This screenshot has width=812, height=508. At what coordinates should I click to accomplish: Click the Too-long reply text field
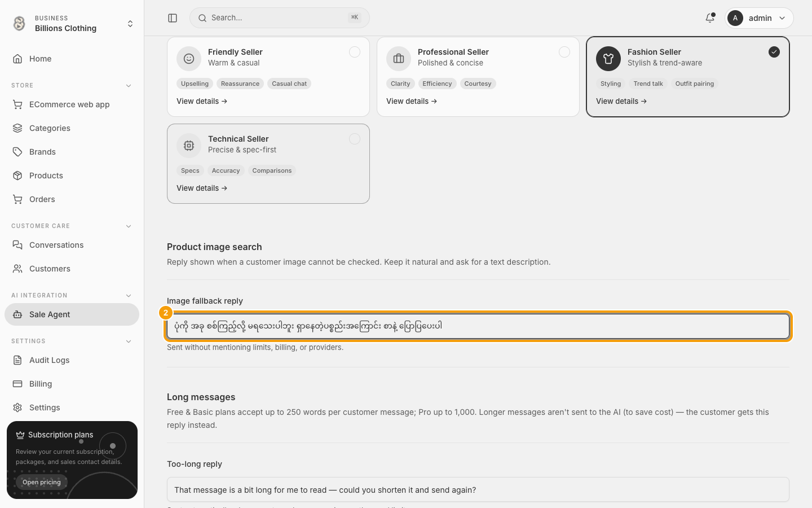click(478, 489)
